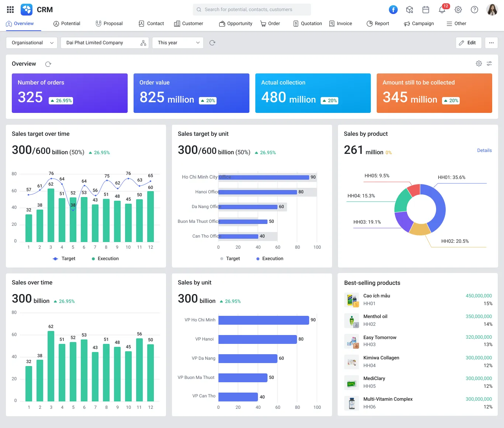Click the organisational chart icon beside Dai Phat

pos(143,42)
